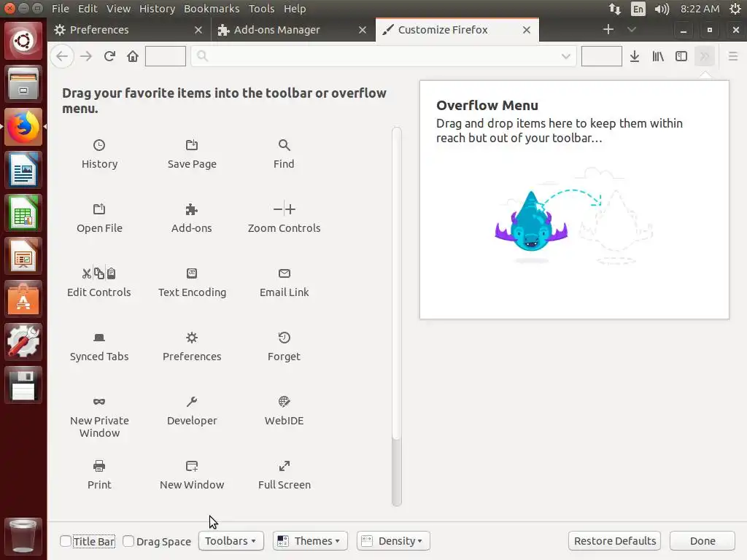Open the Bookmarks menu

[212, 9]
